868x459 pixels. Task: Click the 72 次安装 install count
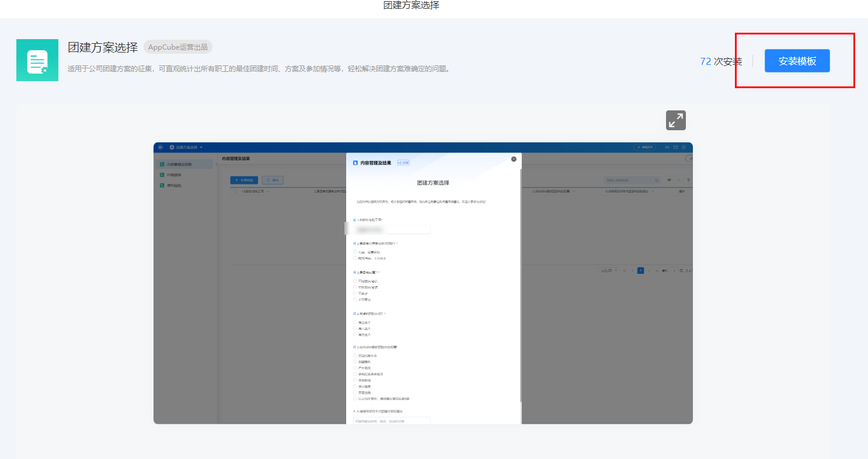pyautogui.click(x=721, y=61)
